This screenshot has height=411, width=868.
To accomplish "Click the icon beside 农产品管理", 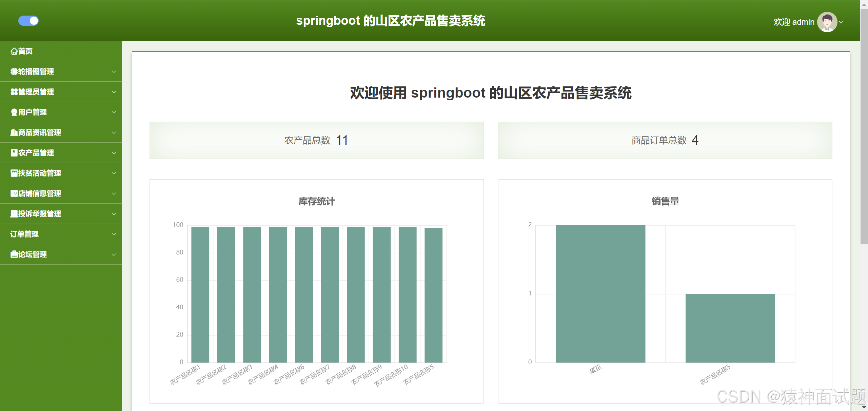I will (x=14, y=153).
